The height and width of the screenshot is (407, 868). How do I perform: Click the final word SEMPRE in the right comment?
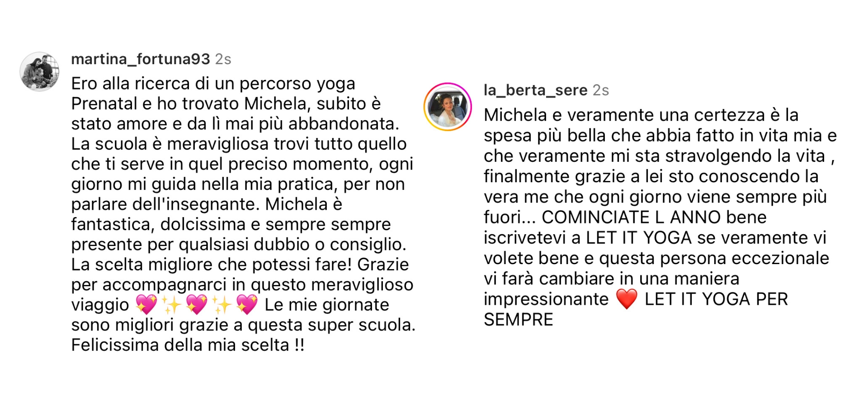tap(518, 320)
